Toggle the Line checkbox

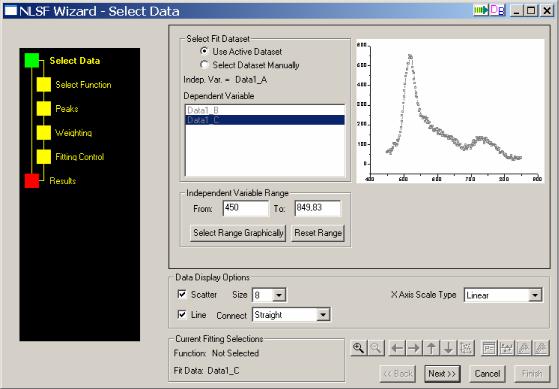(182, 314)
